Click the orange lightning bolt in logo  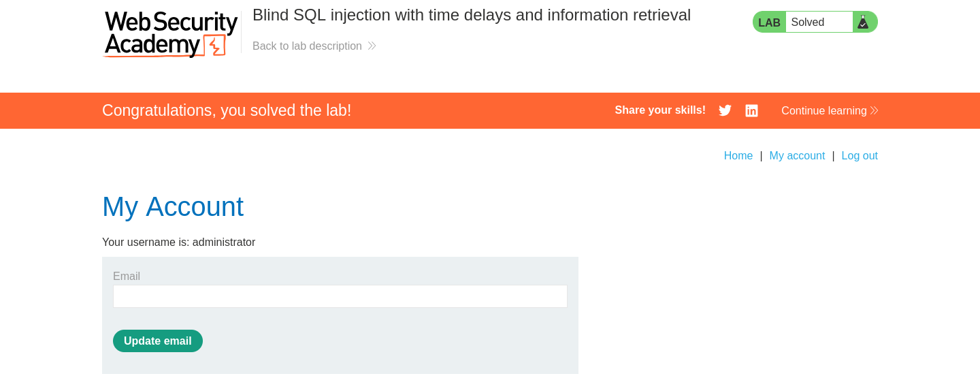215,46
